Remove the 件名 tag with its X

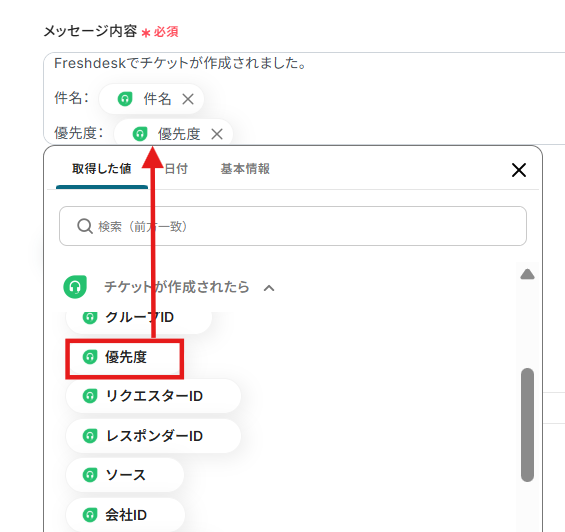[188, 99]
